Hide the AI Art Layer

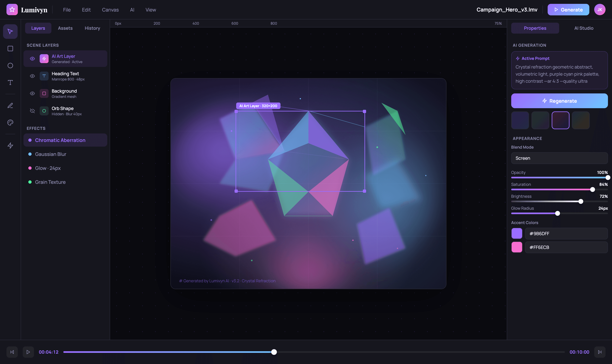click(33, 59)
